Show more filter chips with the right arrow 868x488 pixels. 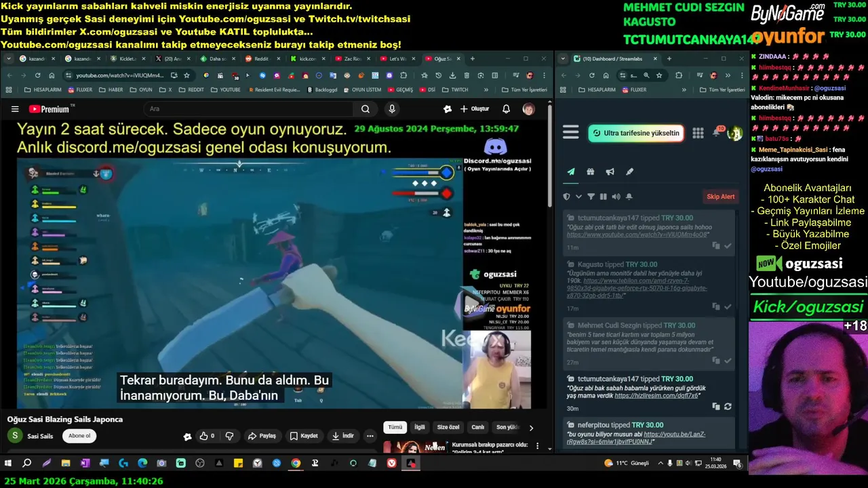(x=531, y=428)
